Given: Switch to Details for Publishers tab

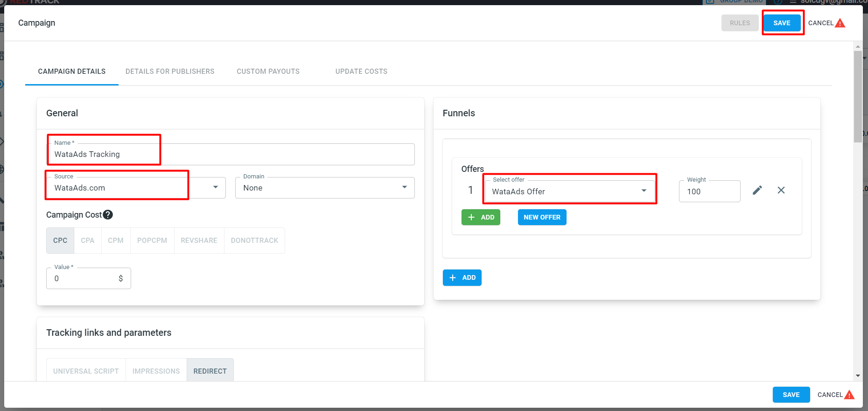Looking at the screenshot, I should tap(170, 71).
